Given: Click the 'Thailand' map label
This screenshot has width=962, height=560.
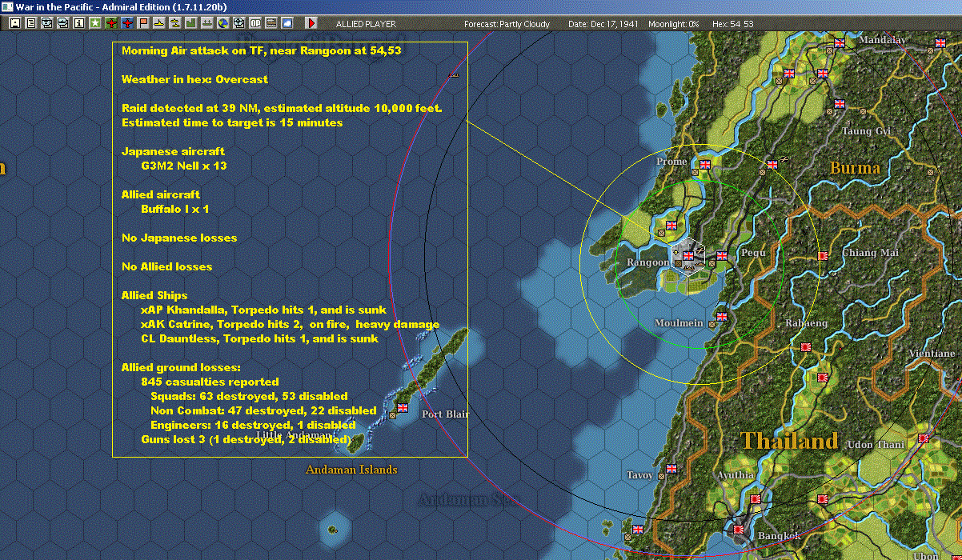Looking at the screenshot, I should click(789, 441).
